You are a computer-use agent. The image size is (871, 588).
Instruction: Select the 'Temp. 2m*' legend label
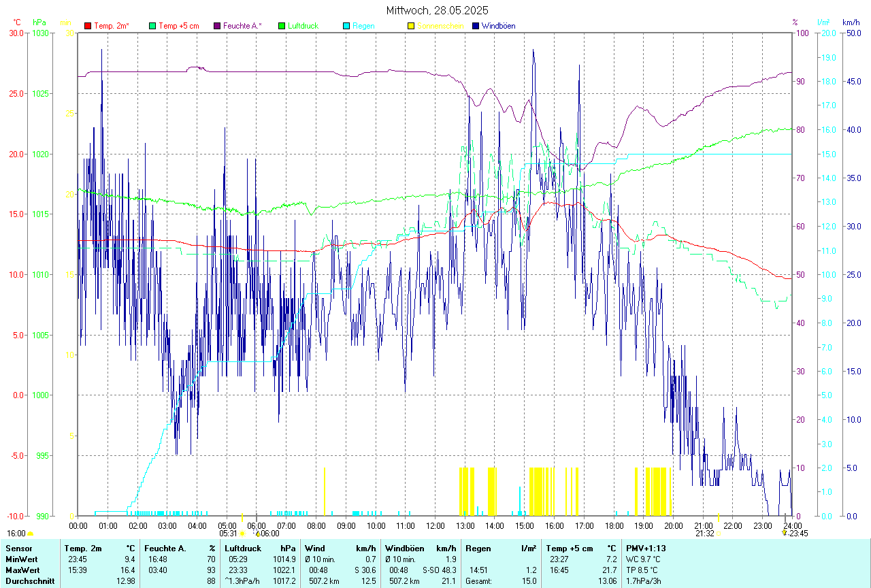112,26
